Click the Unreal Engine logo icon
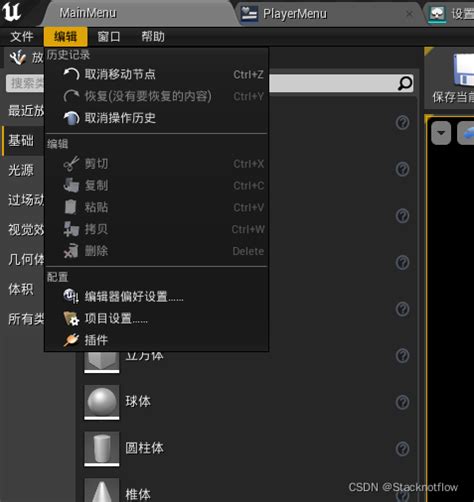The height and width of the screenshot is (502, 474). click(12, 12)
